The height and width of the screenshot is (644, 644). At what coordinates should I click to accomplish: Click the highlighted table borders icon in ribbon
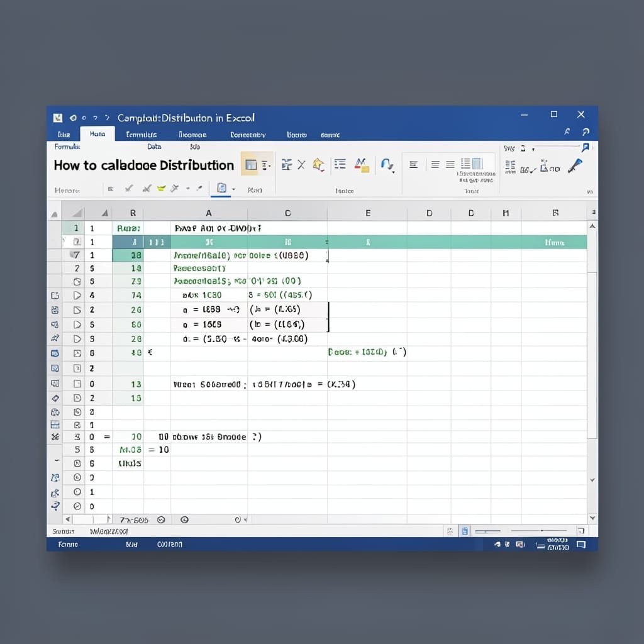tap(250, 165)
